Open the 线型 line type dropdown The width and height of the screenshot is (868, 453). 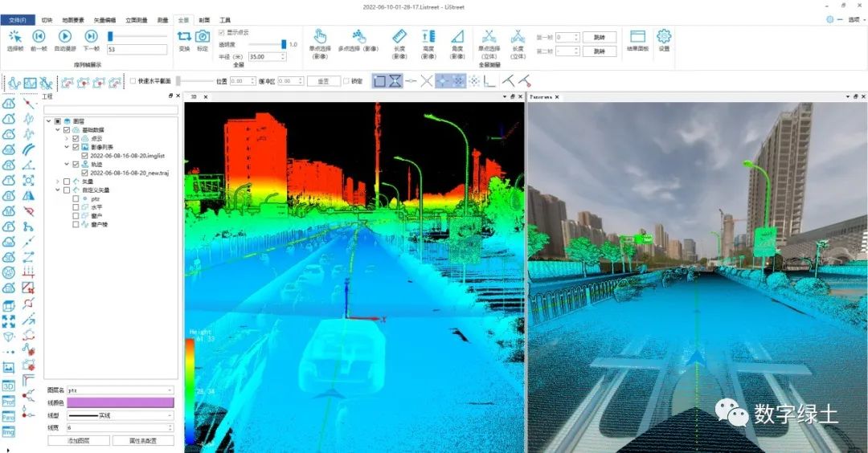[120, 415]
